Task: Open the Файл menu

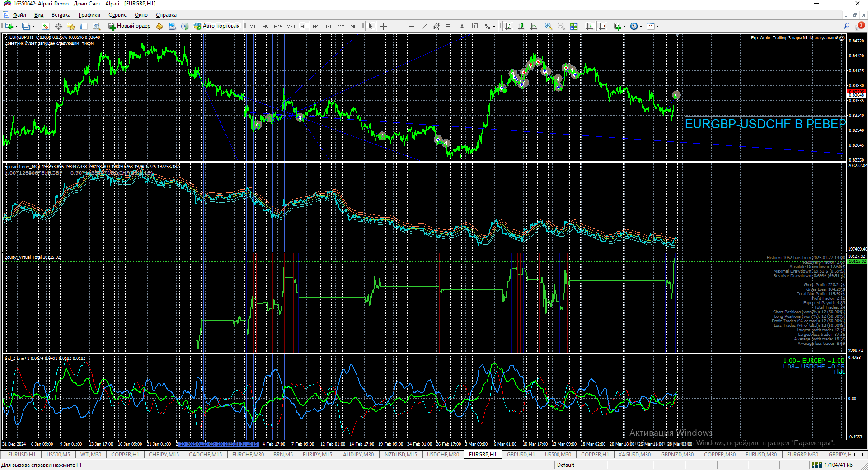Action: coord(19,15)
